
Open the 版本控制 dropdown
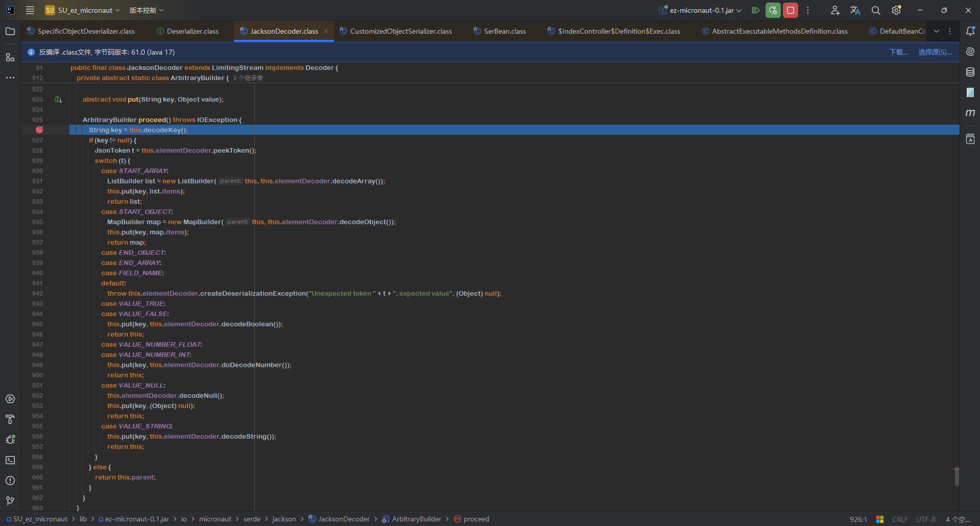pyautogui.click(x=147, y=10)
